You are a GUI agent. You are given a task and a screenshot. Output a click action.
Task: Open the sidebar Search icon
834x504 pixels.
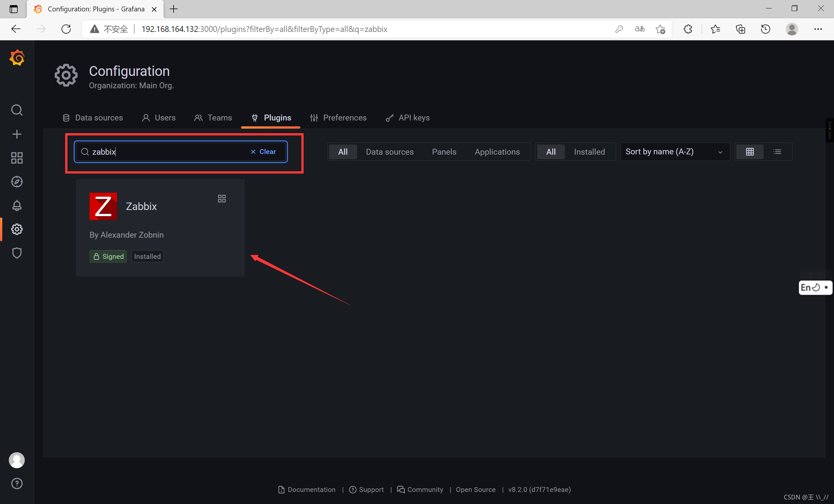click(17, 110)
